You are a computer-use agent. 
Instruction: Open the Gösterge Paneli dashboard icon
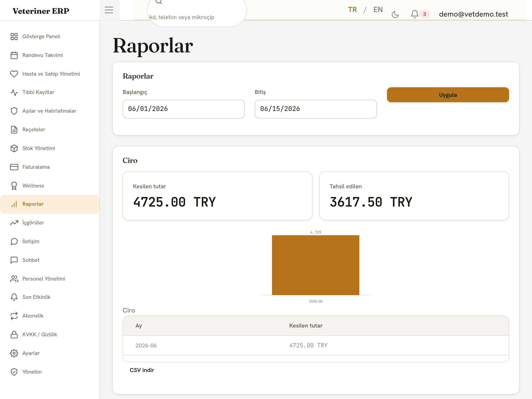pos(14,37)
